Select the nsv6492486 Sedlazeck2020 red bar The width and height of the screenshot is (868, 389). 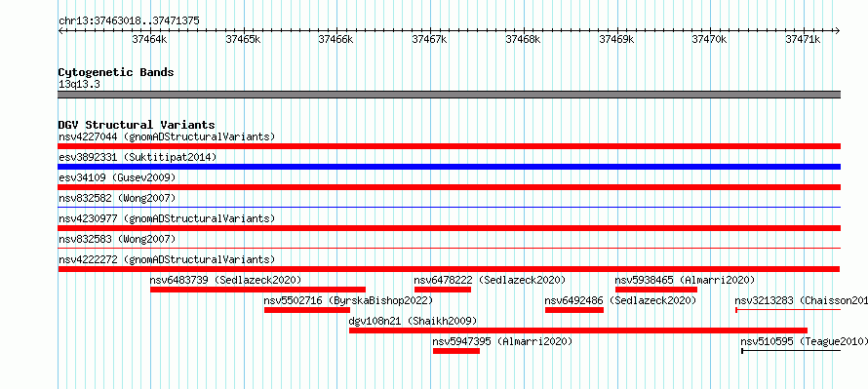point(574,310)
